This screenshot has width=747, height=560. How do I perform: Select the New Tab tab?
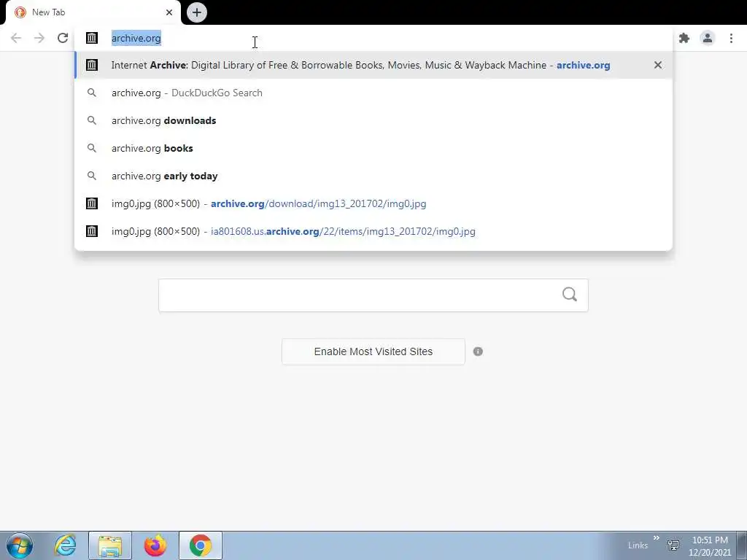pyautogui.click(x=93, y=13)
